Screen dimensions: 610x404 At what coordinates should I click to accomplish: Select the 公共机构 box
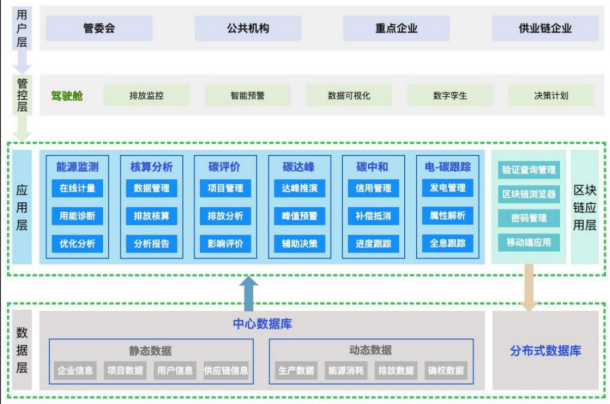click(x=248, y=28)
